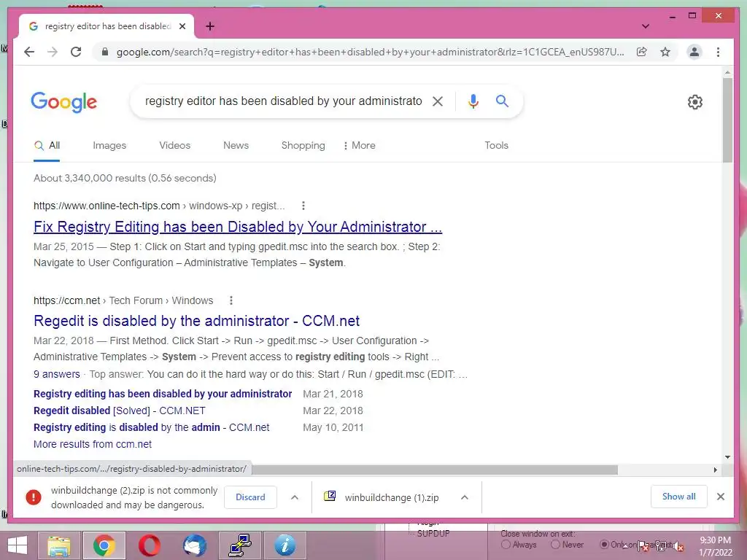Close the 'registry editor has been disabled' tab
747x560 pixels.
tap(182, 26)
